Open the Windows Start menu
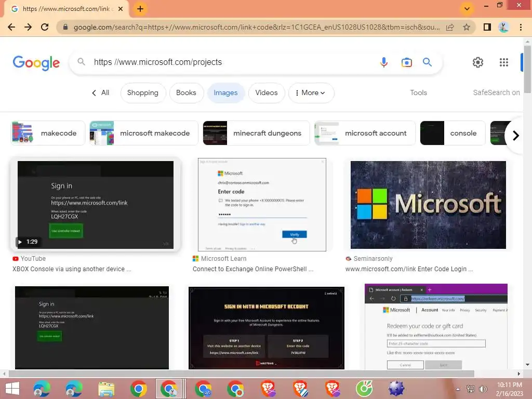Image resolution: width=532 pixels, height=399 pixels. pyautogui.click(x=12, y=389)
